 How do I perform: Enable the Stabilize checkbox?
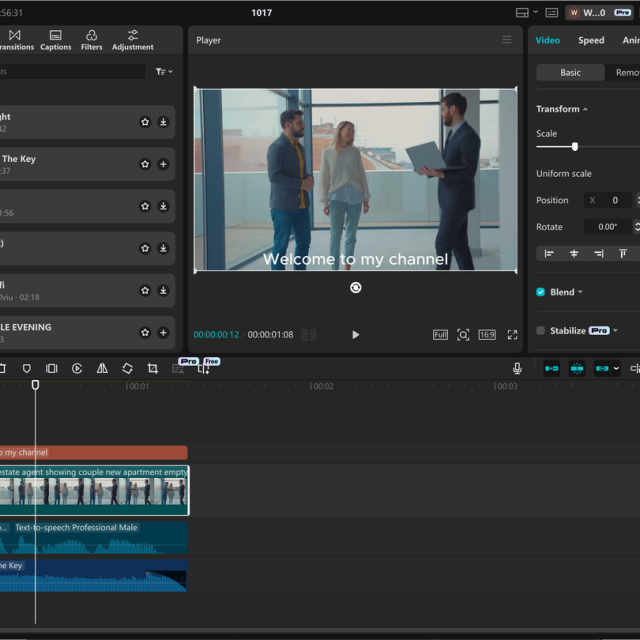541,330
